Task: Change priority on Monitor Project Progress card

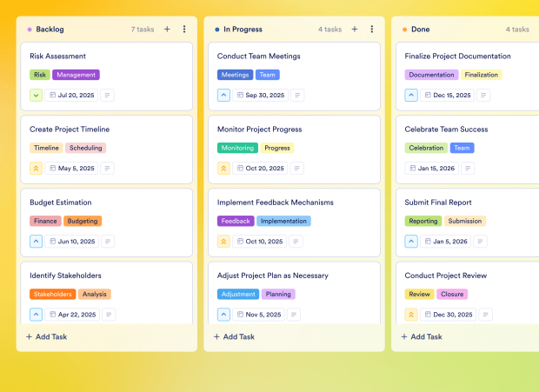Action: click(223, 169)
